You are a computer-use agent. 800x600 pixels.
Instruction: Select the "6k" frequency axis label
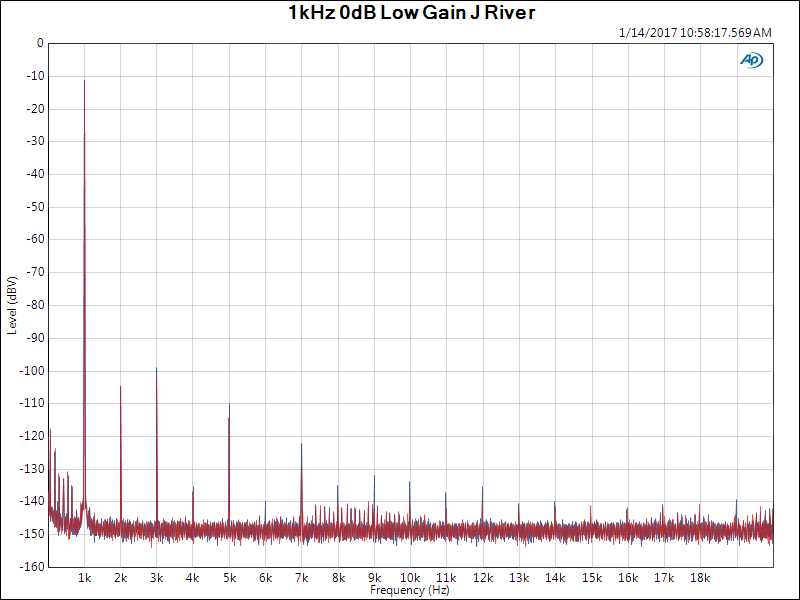266,578
